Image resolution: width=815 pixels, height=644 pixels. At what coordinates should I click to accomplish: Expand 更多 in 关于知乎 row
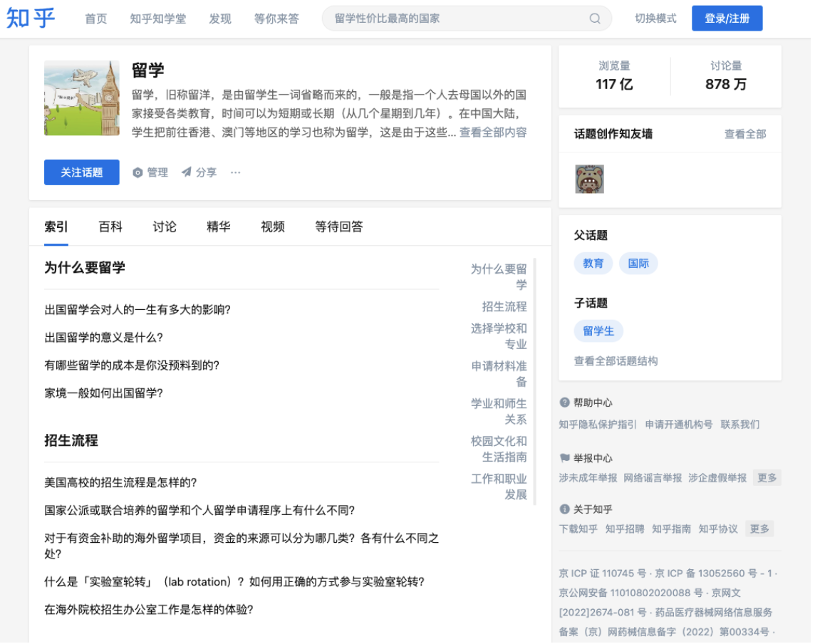click(763, 531)
